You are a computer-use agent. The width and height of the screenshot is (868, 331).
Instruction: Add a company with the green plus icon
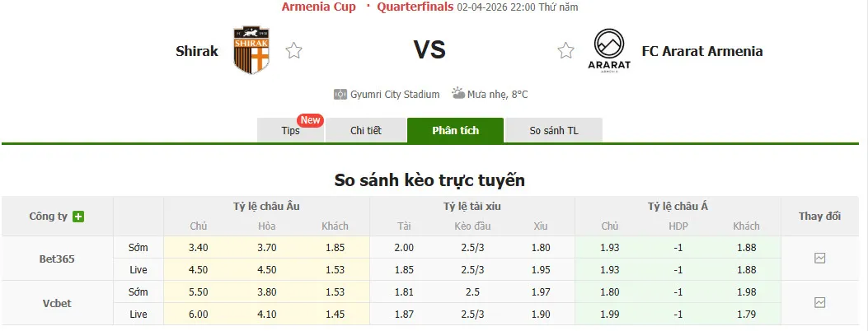click(78, 217)
